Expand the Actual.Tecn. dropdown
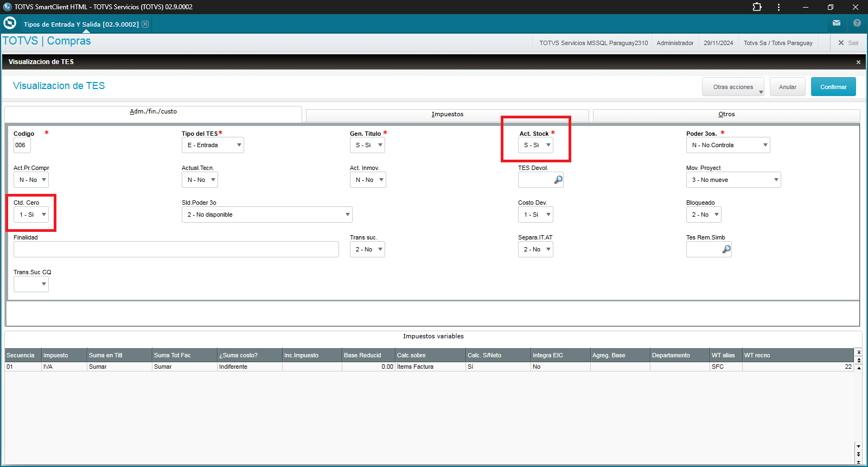 point(200,180)
